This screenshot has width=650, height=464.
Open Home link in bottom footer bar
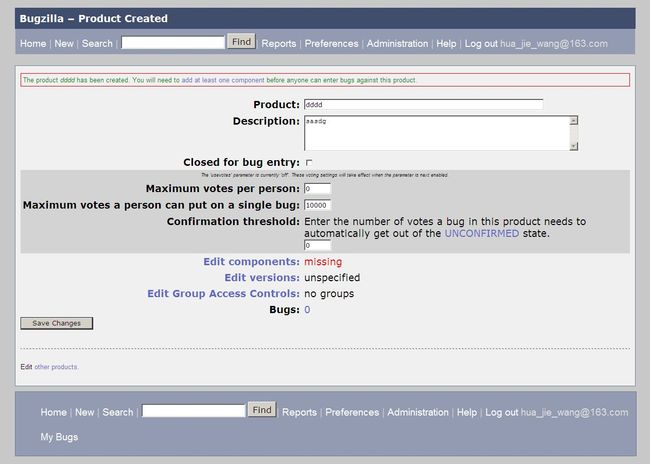pos(53,412)
